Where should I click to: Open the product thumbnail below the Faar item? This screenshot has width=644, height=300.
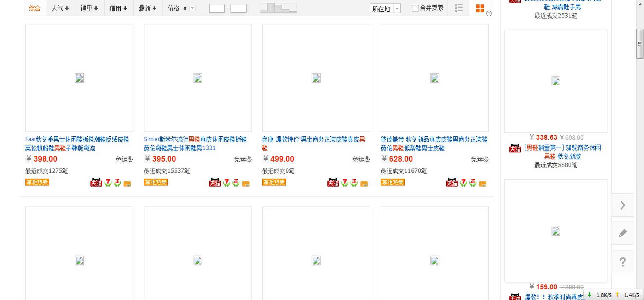(79, 253)
